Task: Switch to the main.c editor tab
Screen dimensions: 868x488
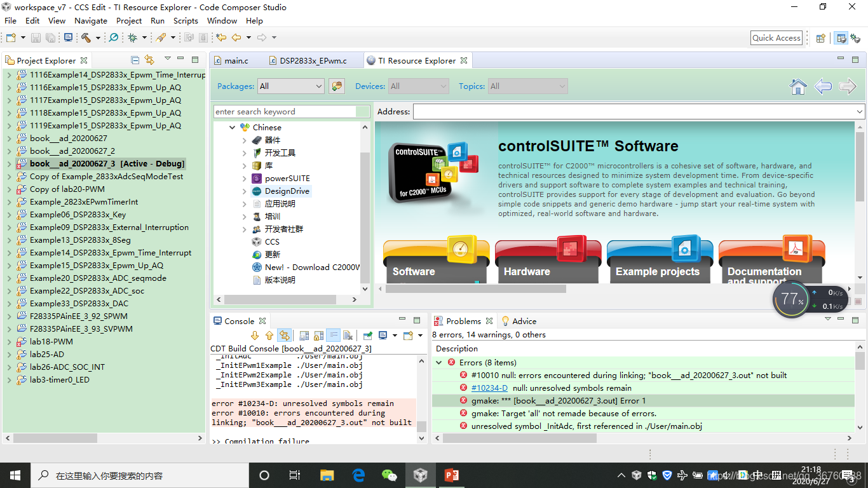Action: point(236,60)
